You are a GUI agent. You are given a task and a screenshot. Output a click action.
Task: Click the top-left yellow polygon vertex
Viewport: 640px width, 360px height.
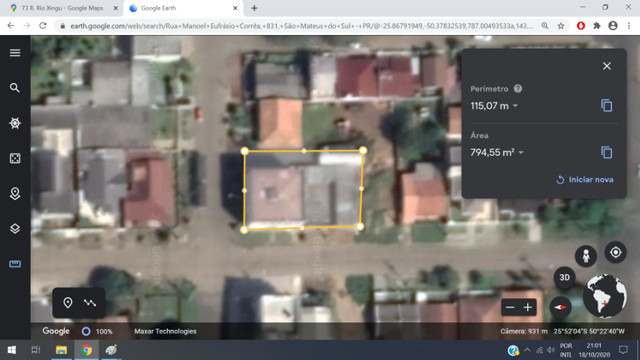244,151
